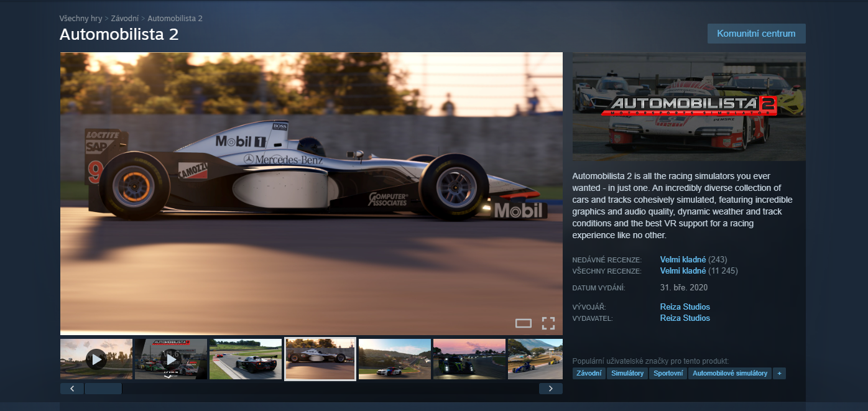
Task: Open the screenshot in fullscreen
Action: [x=548, y=323]
